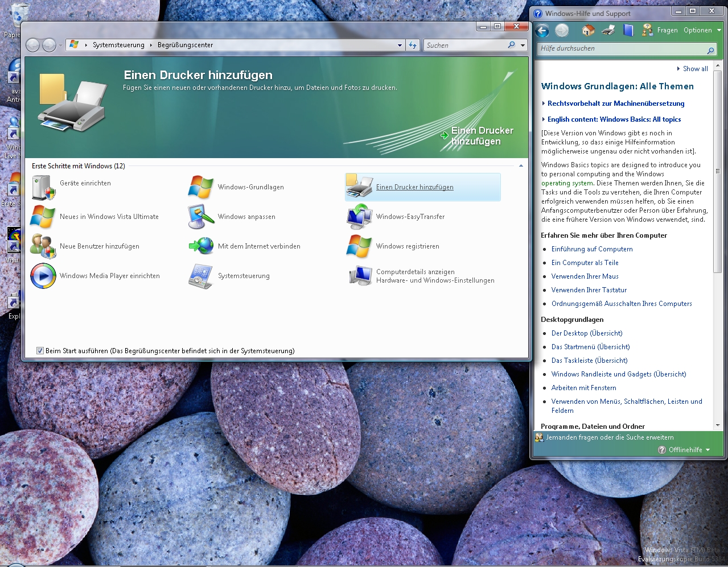Image resolution: width=728 pixels, height=567 pixels.
Task: Launch Windows-EasyTransfer icon
Action: [360, 217]
